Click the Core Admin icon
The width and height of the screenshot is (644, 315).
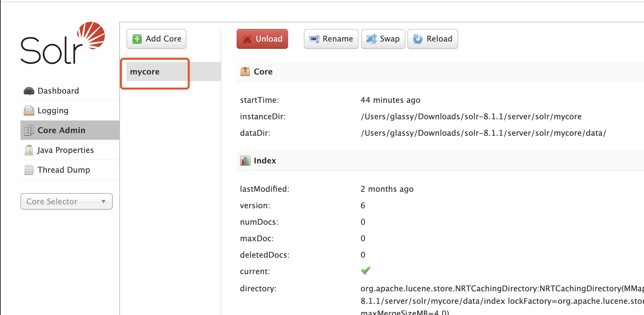[x=29, y=130]
